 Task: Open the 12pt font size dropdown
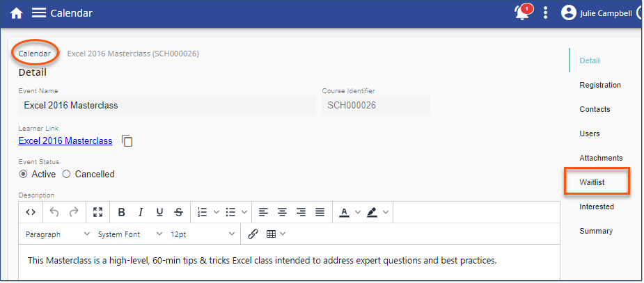pyautogui.click(x=202, y=234)
